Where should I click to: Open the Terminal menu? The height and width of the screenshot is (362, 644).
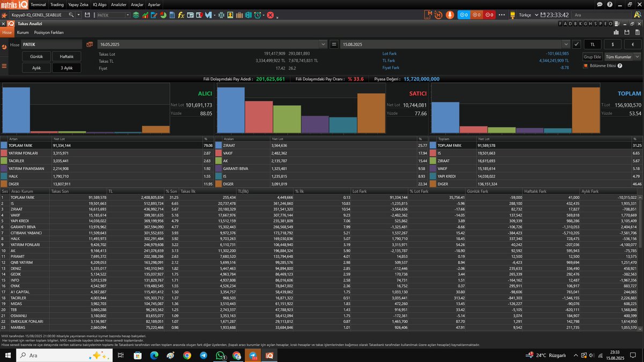(38, 4)
